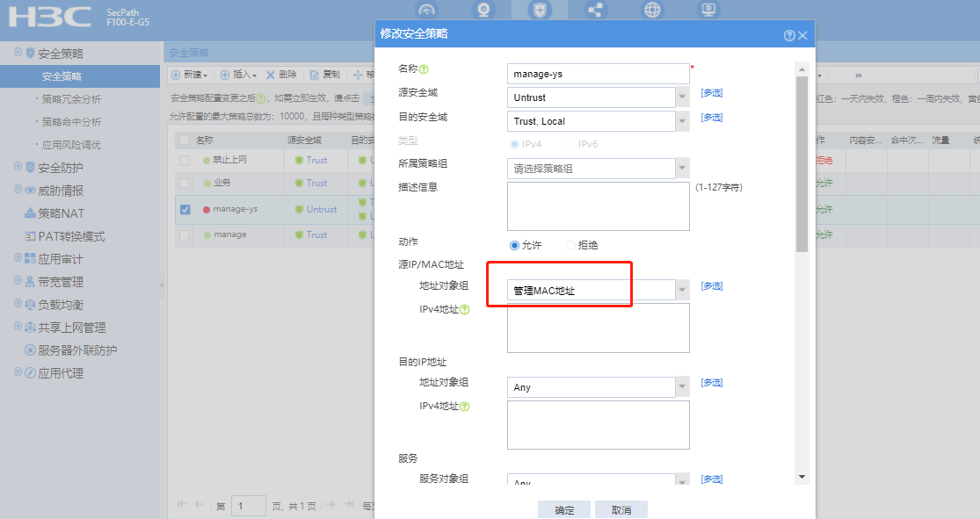
Task: Open the 目的安全域 dropdown arrow
Action: pyautogui.click(x=683, y=121)
